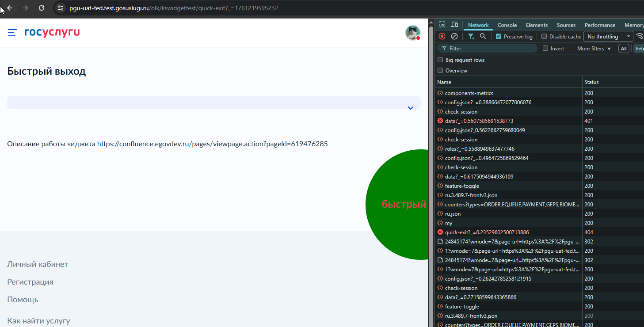Sort requests by Status column header
The height and width of the screenshot is (327, 644).
(613, 82)
